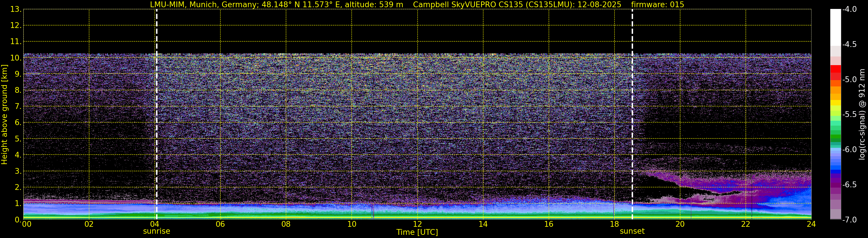Click the "Time [UTC]" axis label

point(417,232)
